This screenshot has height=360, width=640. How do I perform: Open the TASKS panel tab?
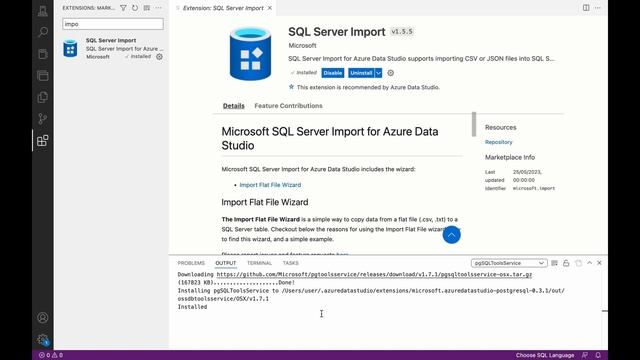coord(291,263)
